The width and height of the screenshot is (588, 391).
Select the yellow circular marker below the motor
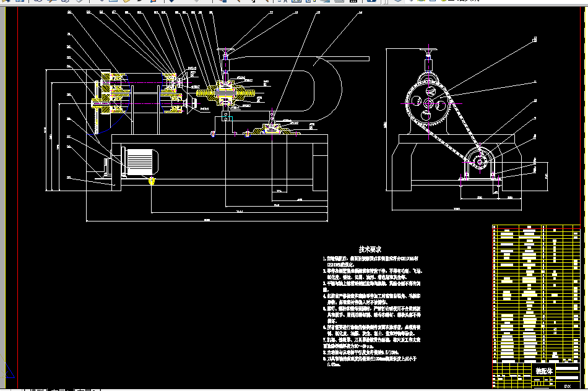[x=152, y=181]
